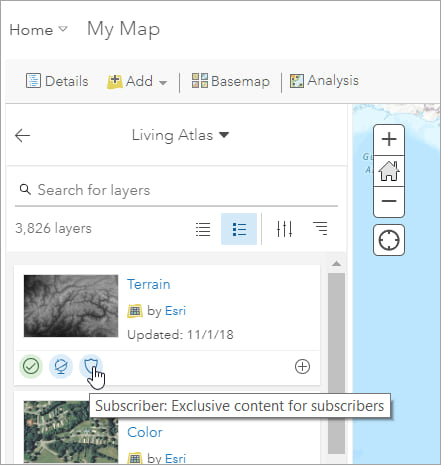The image size is (441, 465).
Task: Click the scrollbar up arrow
Action: pos(336,264)
